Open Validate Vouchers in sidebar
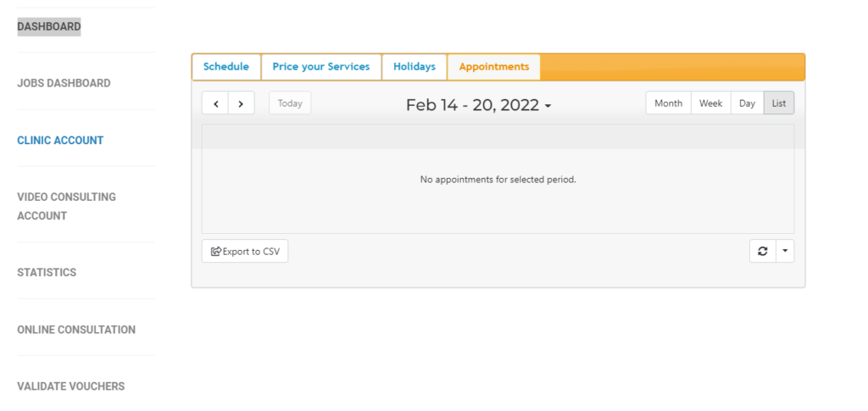Screen dimensions: 868x411 71,386
